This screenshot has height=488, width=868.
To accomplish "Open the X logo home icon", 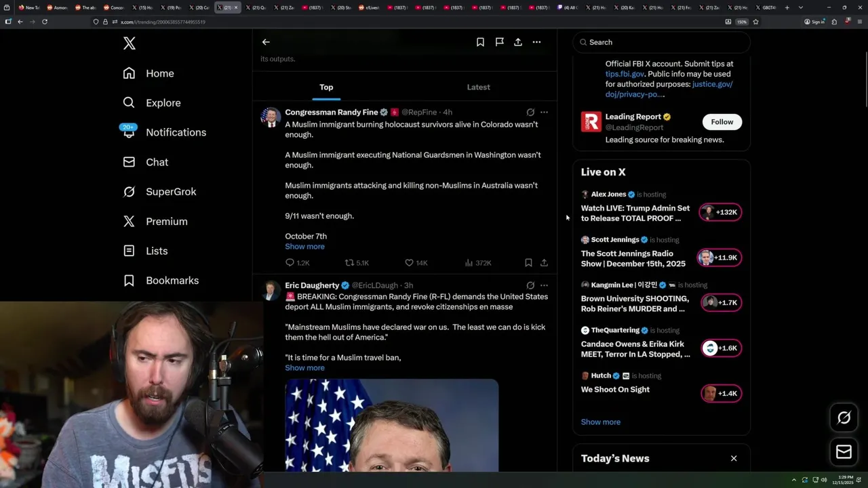I will pos(130,43).
